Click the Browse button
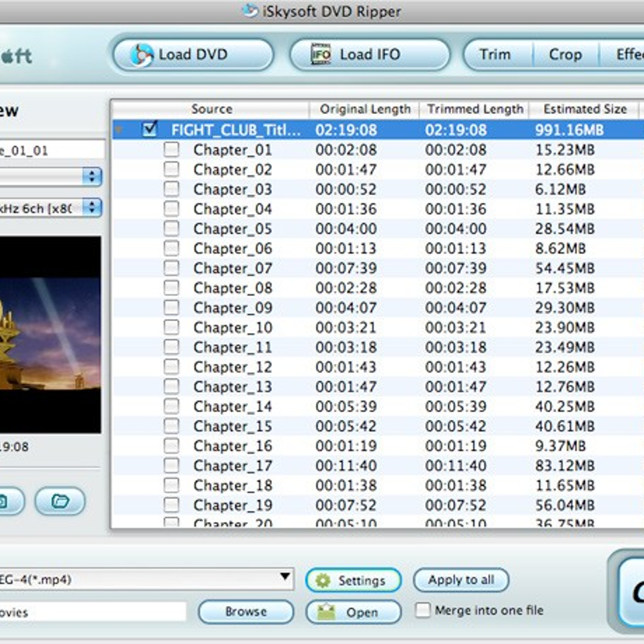Viewport: 644px width, 644px height. click(246, 612)
